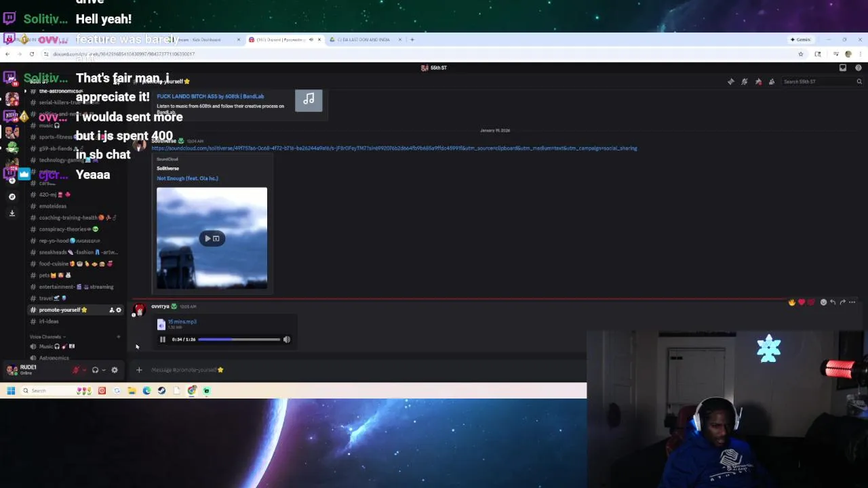Pause the 15 mins.mp3 audio playback
Image resolution: width=868 pixels, height=488 pixels.
pyautogui.click(x=163, y=340)
